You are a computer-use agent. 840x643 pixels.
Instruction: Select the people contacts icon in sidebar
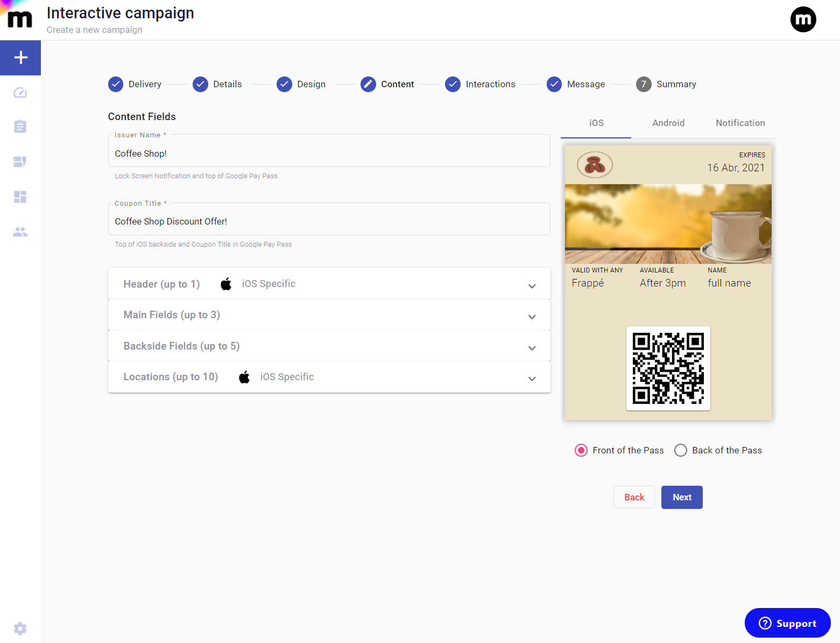click(20, 232)
